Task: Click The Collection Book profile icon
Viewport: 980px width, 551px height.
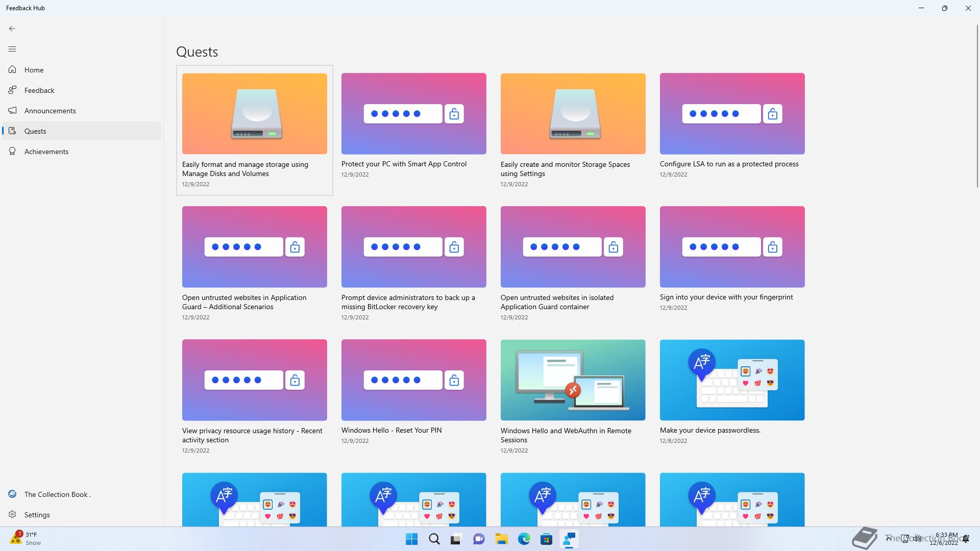Action: [x=13, y=494]
